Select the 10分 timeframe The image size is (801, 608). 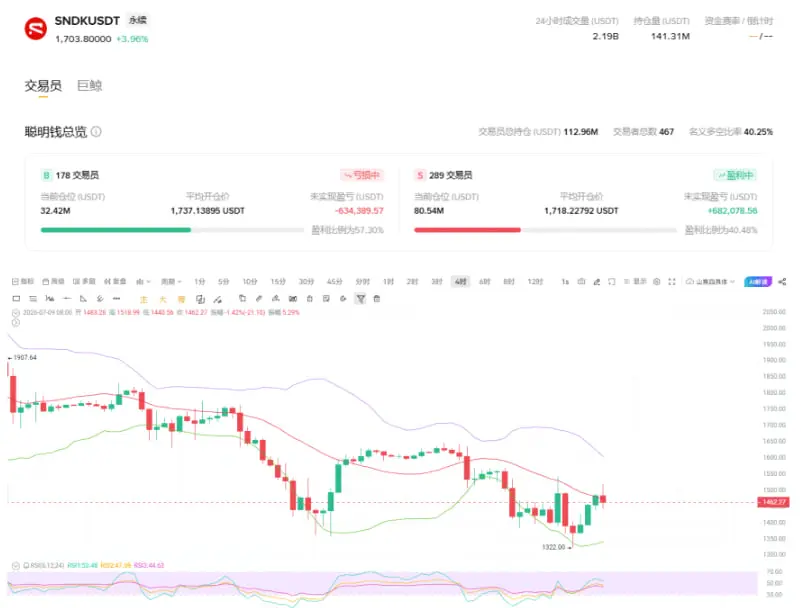click(x=249, y=282)
